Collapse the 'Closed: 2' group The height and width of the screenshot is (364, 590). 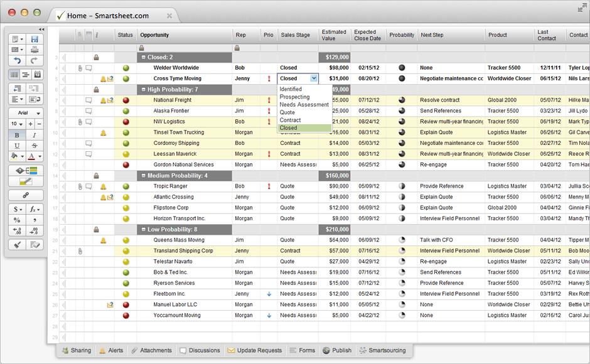(143, 57)
